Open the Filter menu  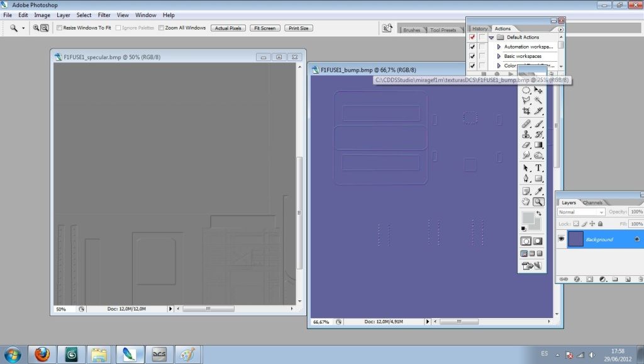104,14
